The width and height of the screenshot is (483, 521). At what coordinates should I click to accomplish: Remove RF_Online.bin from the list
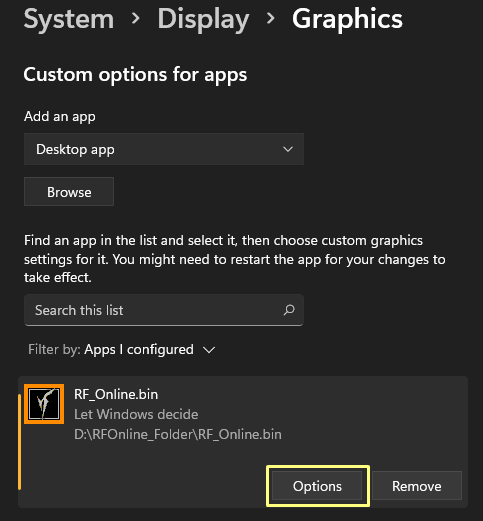(x=417, y=486)
